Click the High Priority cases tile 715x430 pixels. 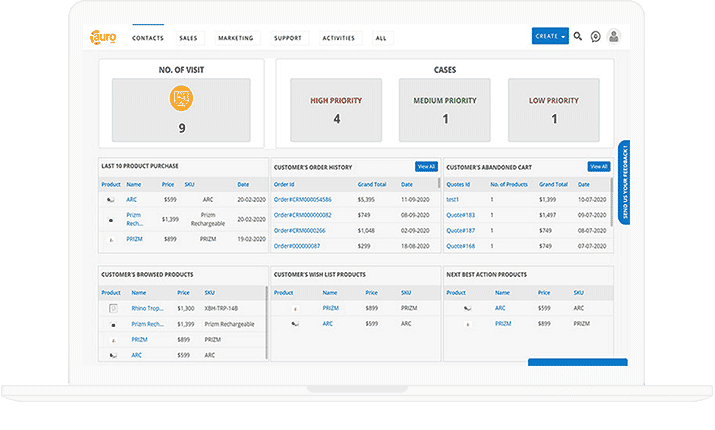pos(336,109)
